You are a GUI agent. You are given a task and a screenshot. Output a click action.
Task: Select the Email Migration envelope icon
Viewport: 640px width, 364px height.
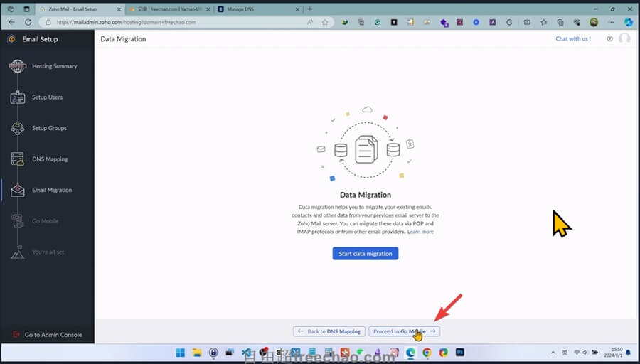[x=18, y=190]
